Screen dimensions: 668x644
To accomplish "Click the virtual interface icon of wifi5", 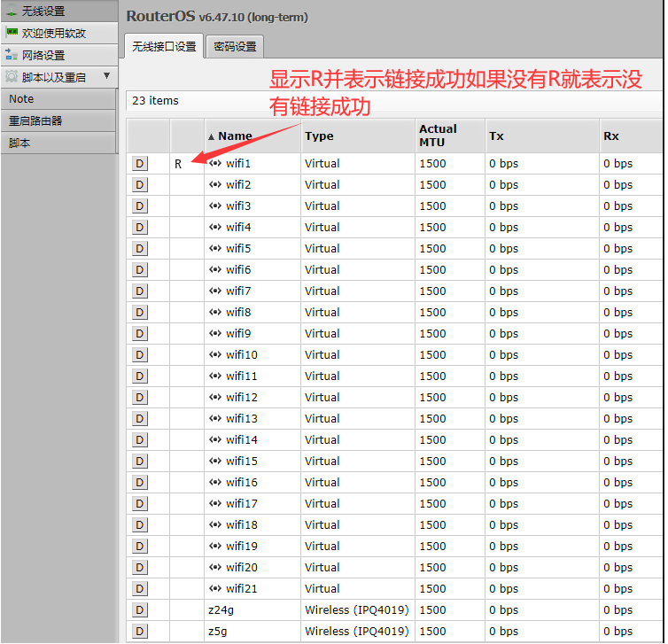I will click(215, 248).
